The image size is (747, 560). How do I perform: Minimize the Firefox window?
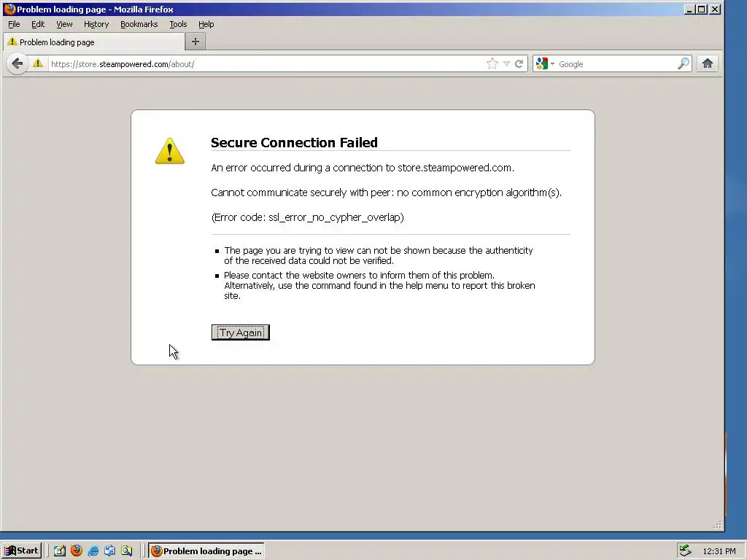(x=689, y=9)
